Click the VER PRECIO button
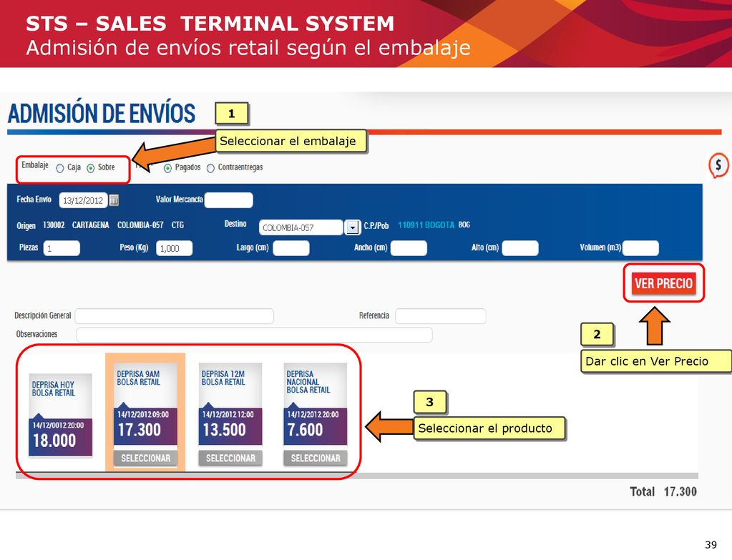 (x=663, y=283)
